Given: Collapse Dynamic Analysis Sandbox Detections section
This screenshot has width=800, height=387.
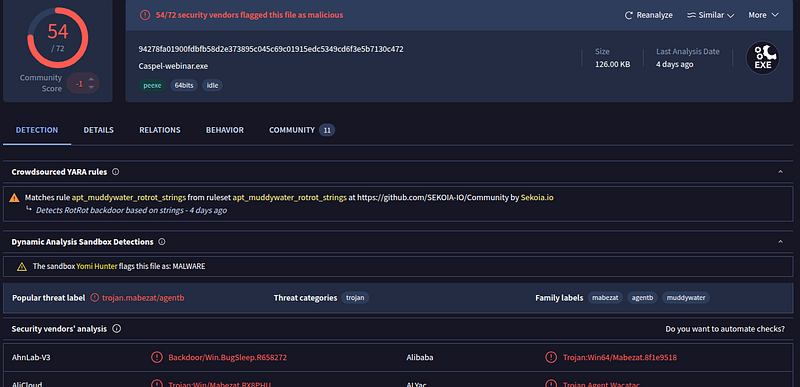Looking at the screenshot, I should [780, 242].
